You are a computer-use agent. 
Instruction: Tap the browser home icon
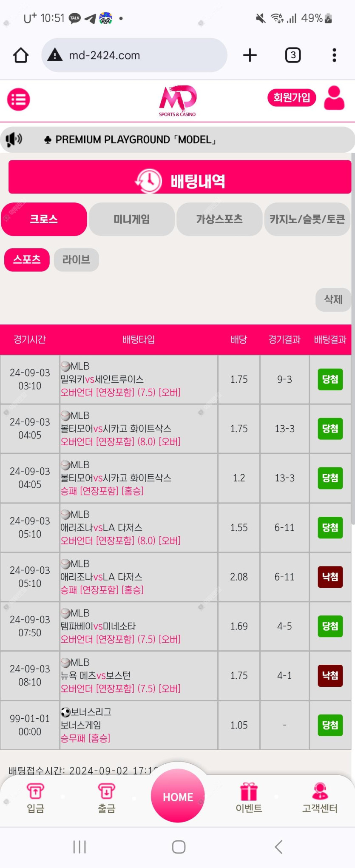[21, 55]
